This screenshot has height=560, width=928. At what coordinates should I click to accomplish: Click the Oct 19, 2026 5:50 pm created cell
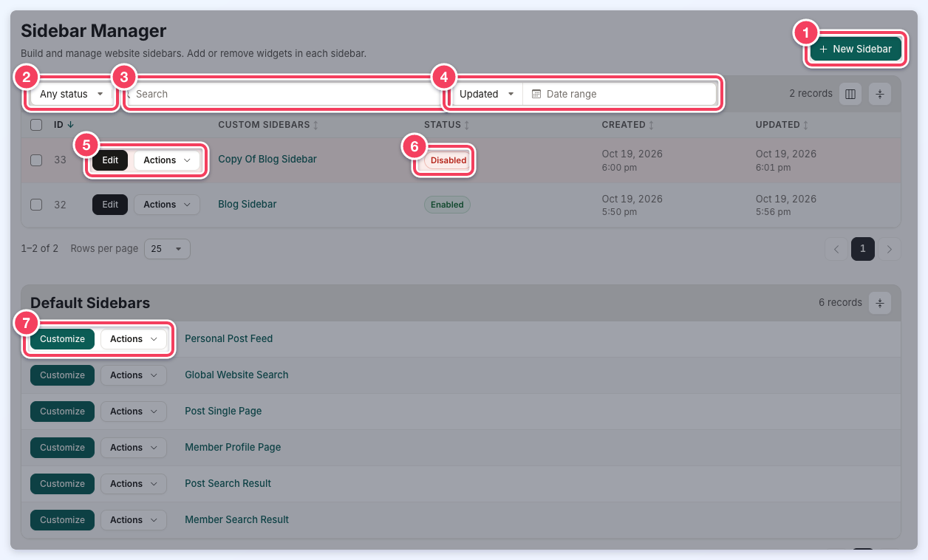pos(632,205)
